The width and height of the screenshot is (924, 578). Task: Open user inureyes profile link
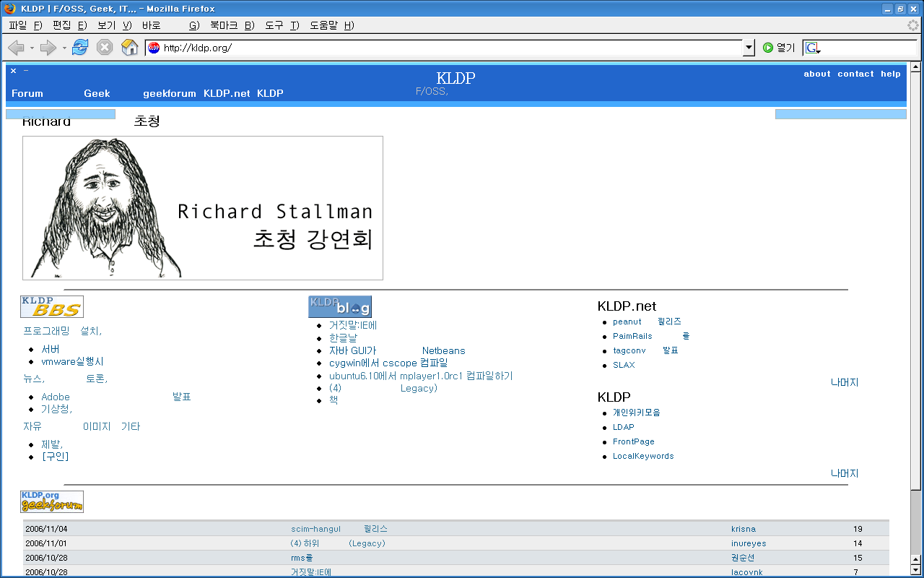749,543
